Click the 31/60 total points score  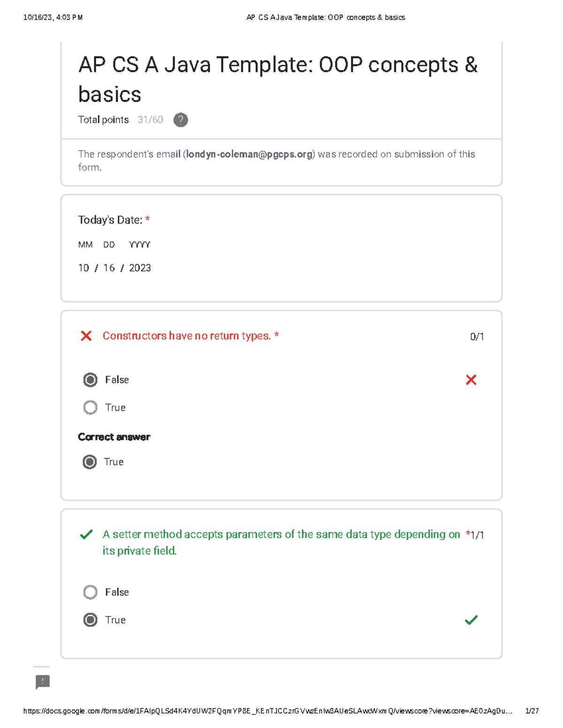150,120
